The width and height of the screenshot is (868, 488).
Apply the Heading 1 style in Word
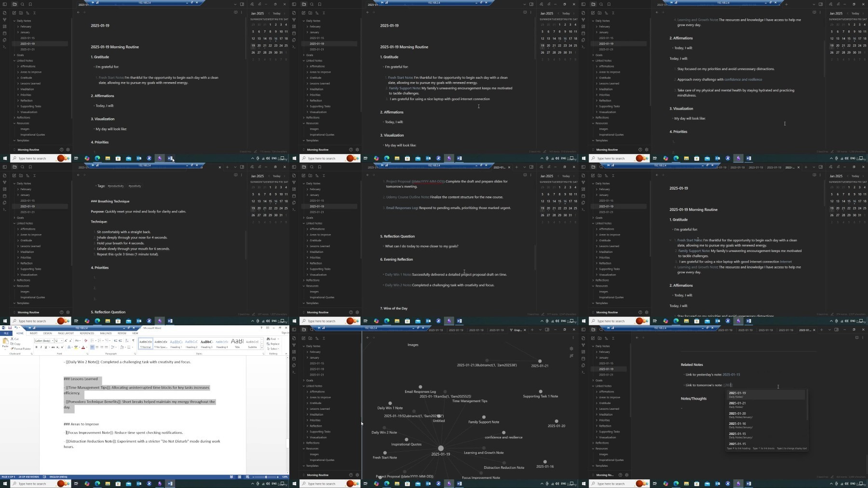[x=176, y=343]
